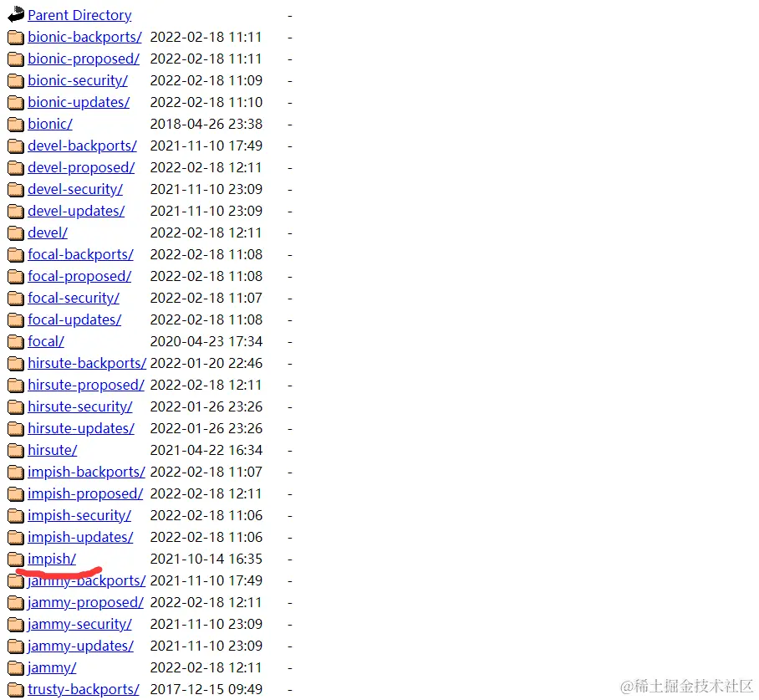Open the hirsute-proposed/ directory link

pyautogui.click(x=86, y=385)
